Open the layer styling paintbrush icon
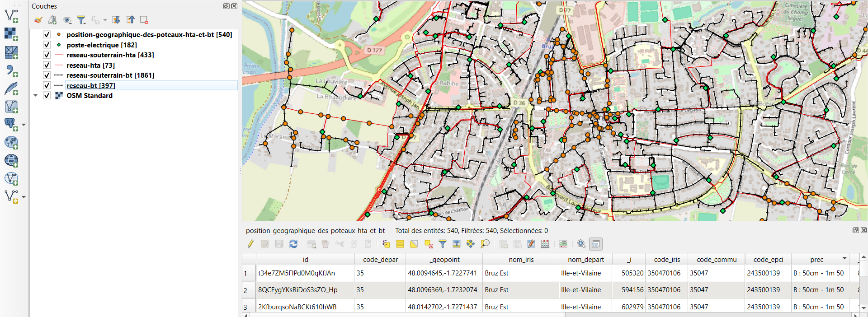 point(38,20)
